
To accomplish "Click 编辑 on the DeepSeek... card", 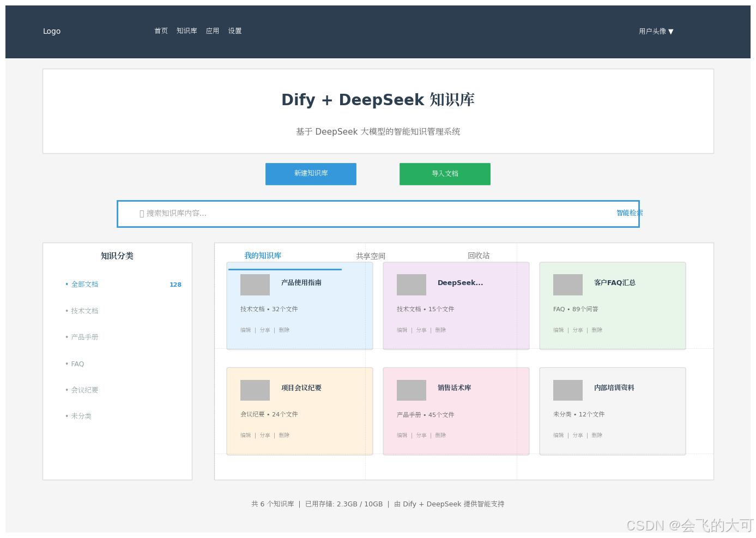I will pyautogui.click(x=402, y=330).
